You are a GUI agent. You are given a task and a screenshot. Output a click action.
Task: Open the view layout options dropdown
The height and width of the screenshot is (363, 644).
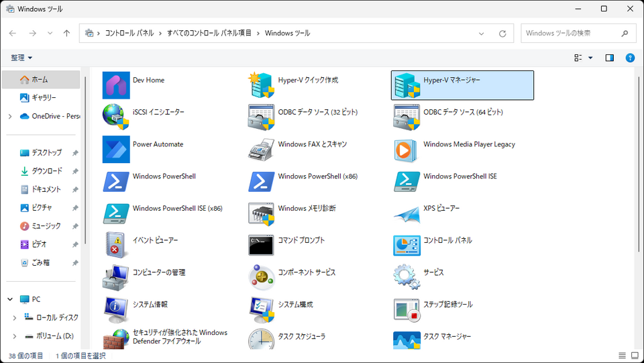tap(590, 58)
